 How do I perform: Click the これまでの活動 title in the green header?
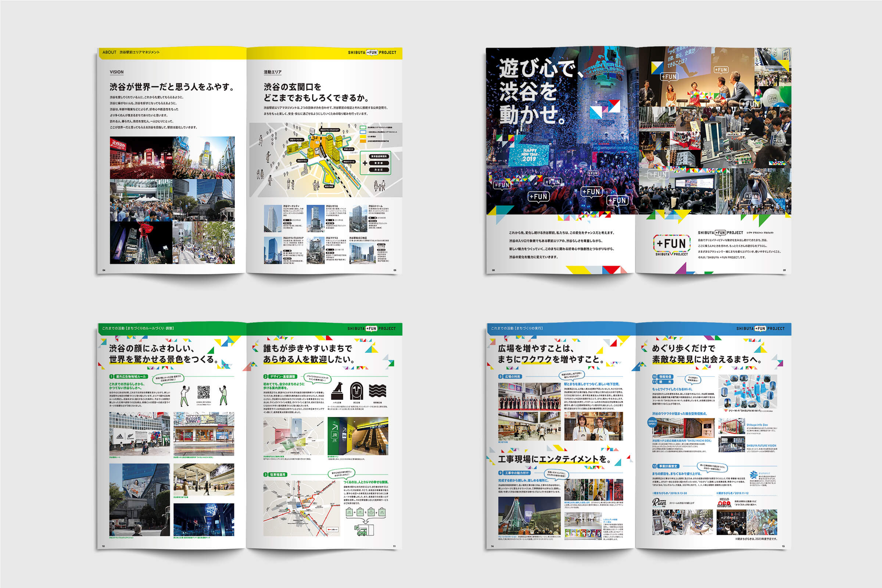(138, 328)
